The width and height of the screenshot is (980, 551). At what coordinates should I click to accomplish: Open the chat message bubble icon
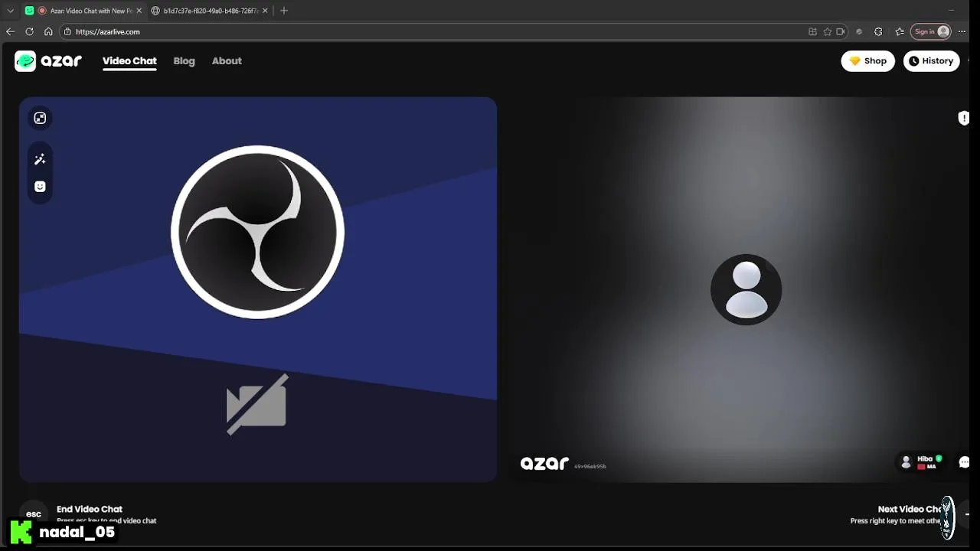pos(964,462)
